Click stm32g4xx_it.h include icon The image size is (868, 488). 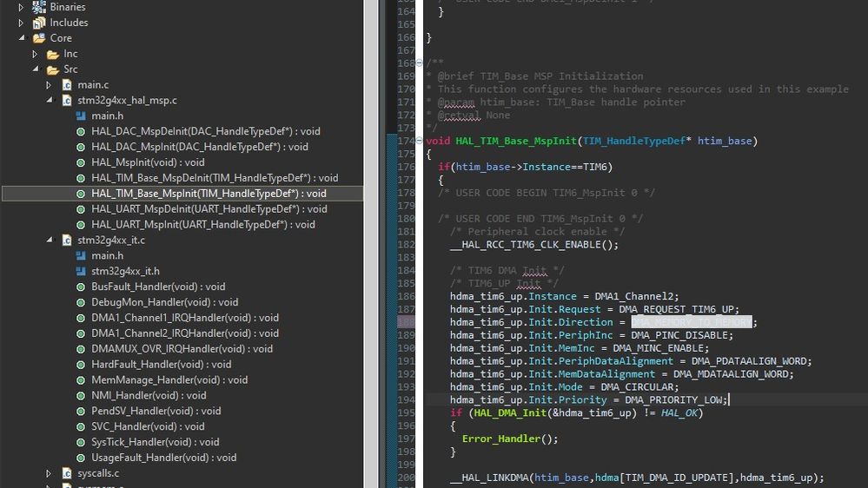tap(81, 271)
